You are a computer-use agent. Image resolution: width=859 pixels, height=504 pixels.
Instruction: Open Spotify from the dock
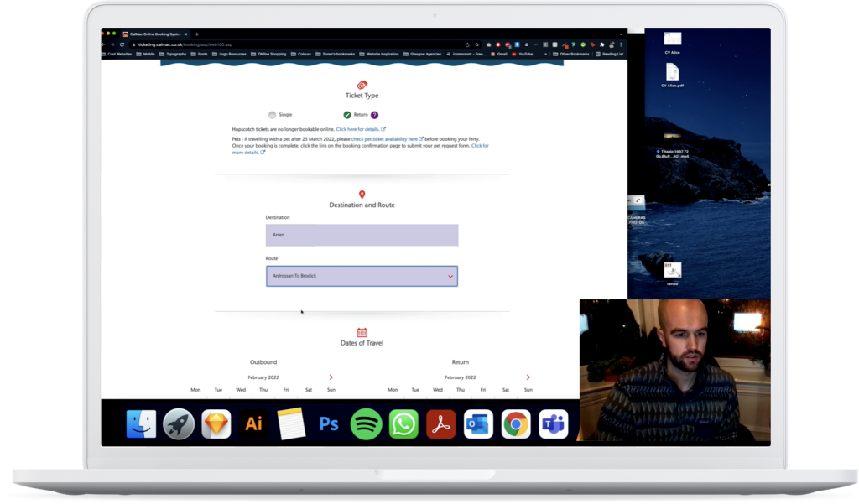click(366, 424)
